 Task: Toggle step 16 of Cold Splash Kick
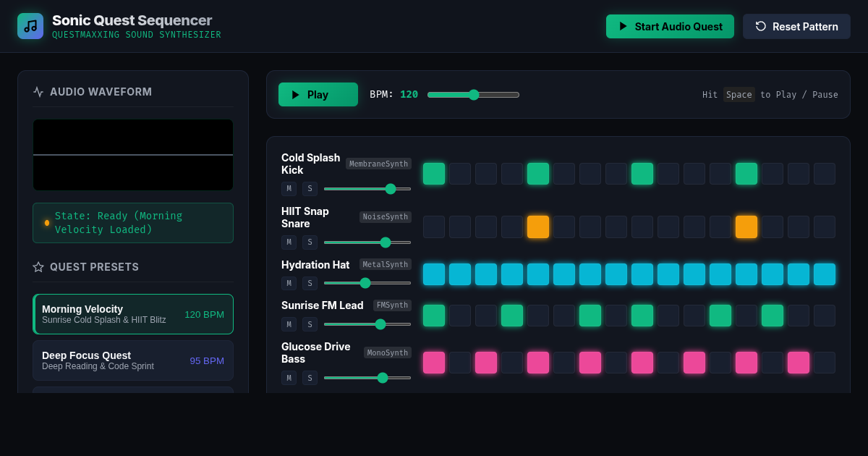point(825,174)
